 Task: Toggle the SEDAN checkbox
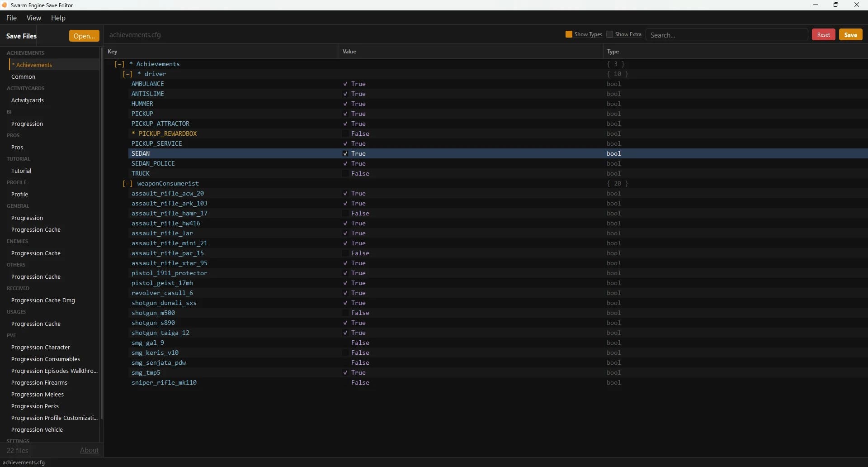click(345, 153)
